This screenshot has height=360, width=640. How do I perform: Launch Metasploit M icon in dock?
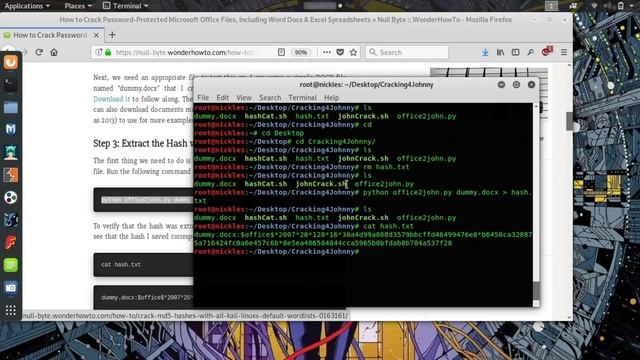click(x=11, y=129)
